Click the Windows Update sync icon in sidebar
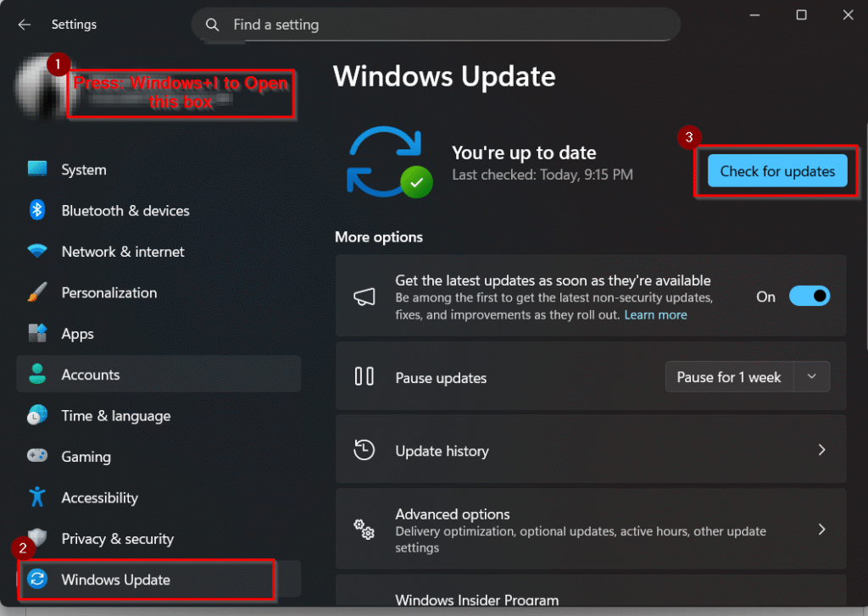This screenshot has width=868, height=616. tap(37, 579)
